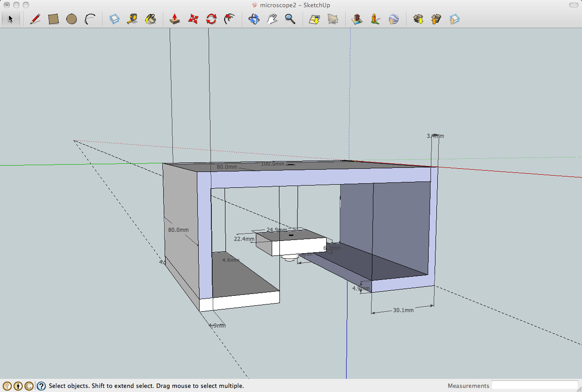Click the 30.1mm dimension label
582x392 pixels.
403,310
